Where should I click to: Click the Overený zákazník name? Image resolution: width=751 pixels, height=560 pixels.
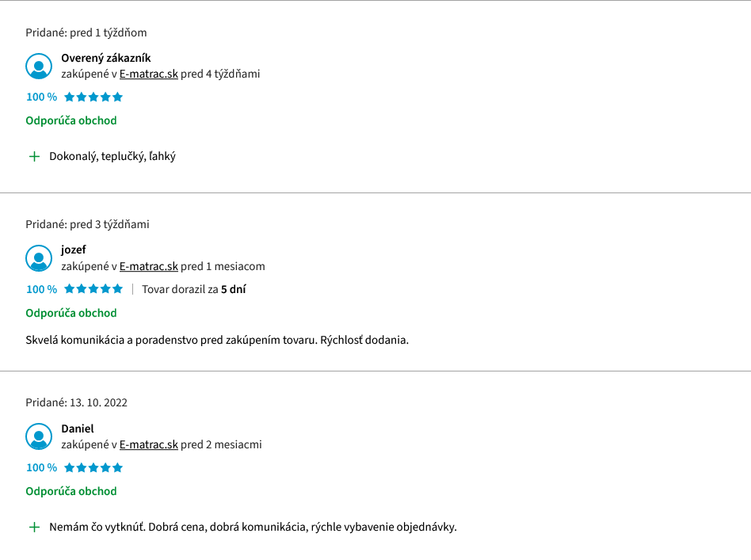pyautogui.click(x=106, y=58)
